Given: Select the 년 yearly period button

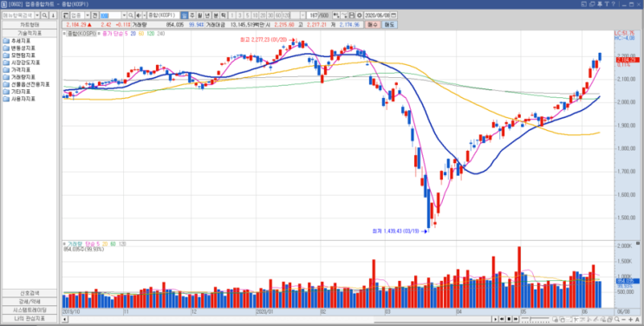Looking at the screenshot, I should tap(207, 16).
